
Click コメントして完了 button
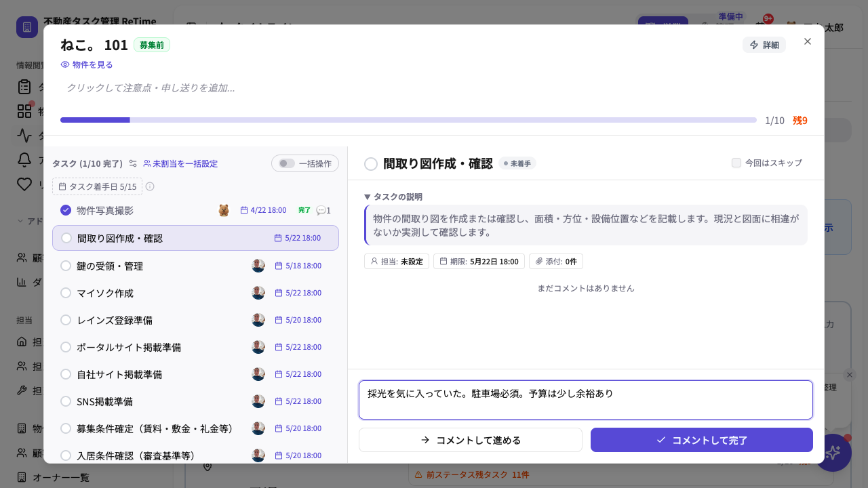coord(702,440)
